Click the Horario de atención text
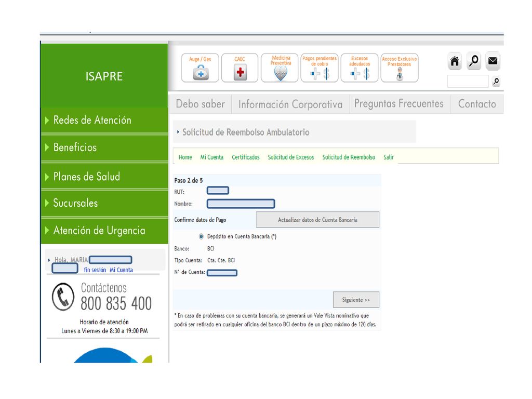Viewport: 532px width, 399px height. click(104, 322)
